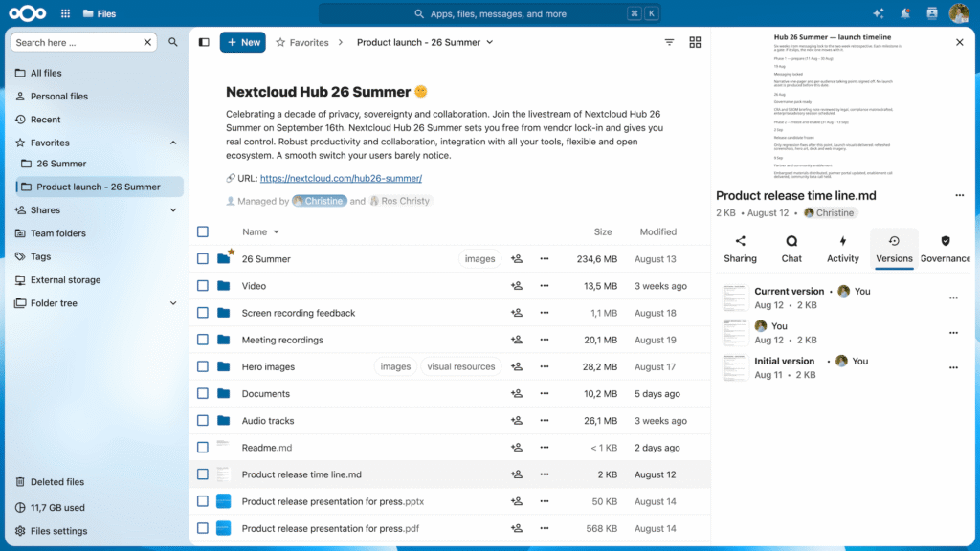Go to Favorites breadcrumb
Image resolution: width=980 pixels, height=551 pixels.
(x=302, y=42)
